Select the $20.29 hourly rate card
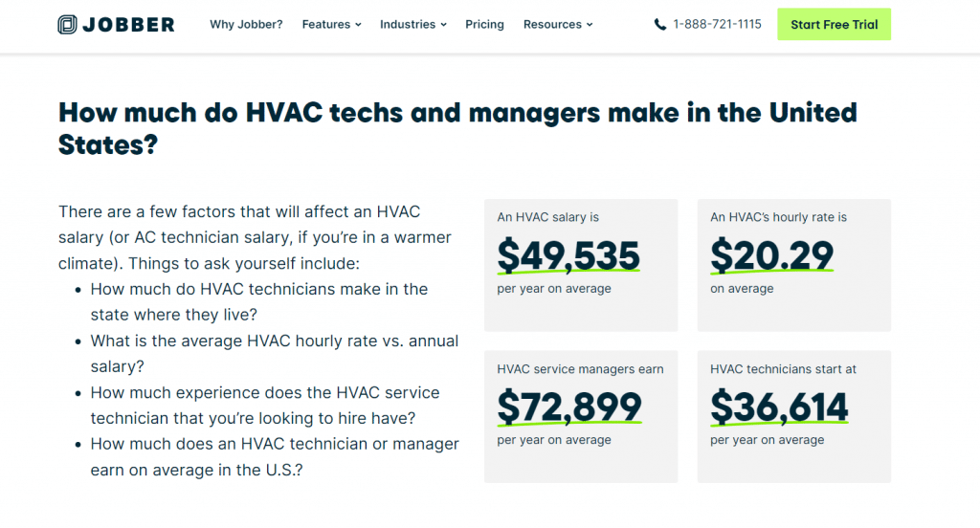980x528 pixels. 793,265
